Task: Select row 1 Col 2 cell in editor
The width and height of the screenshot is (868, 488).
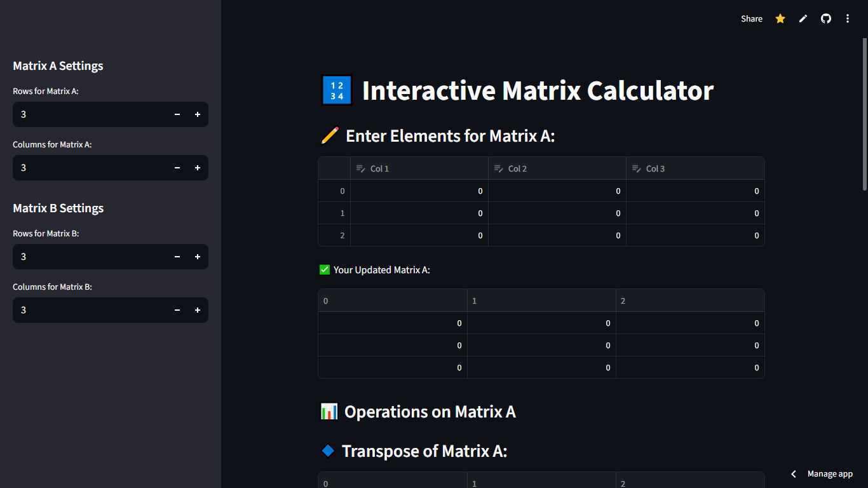Action: [557, 213]
